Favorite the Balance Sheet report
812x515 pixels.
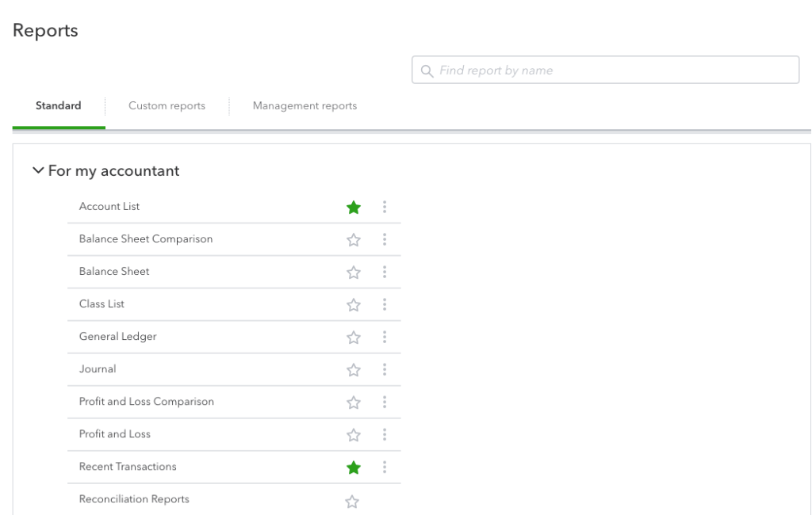pos(353,271)
